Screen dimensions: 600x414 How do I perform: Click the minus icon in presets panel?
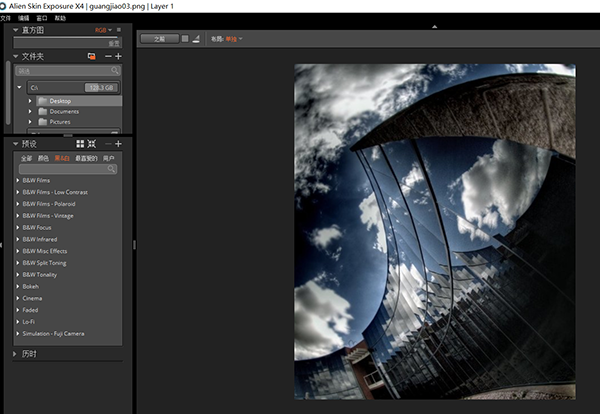coord(107,144)
